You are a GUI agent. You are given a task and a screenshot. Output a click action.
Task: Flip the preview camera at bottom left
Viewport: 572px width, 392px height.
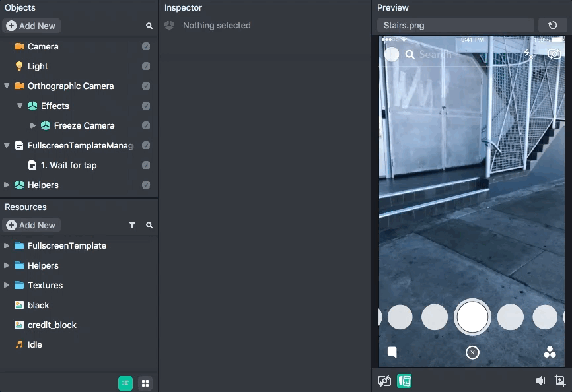[x=384, y=381]
